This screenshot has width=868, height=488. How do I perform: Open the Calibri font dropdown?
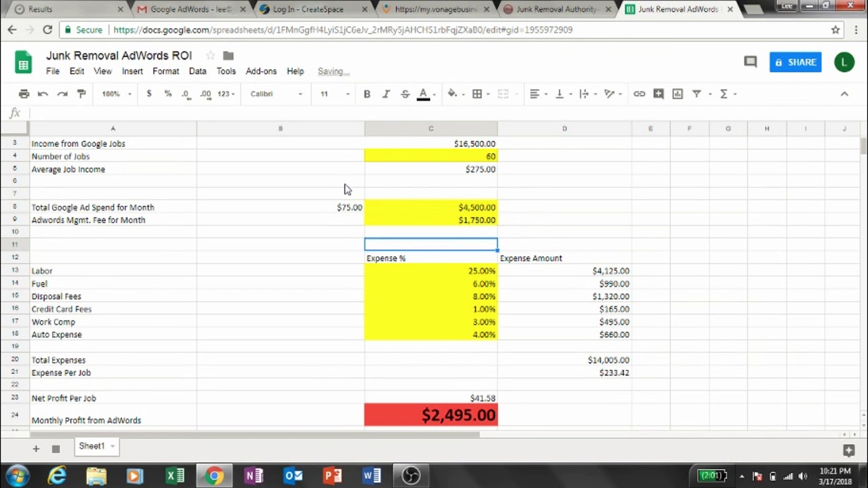[x=276, y=94]
